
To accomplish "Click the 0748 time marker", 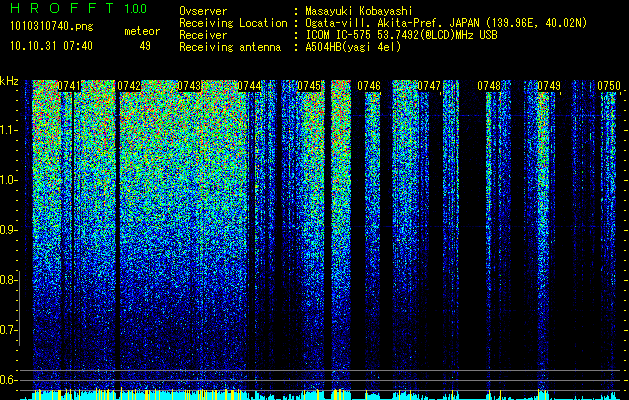I will 489,86.
